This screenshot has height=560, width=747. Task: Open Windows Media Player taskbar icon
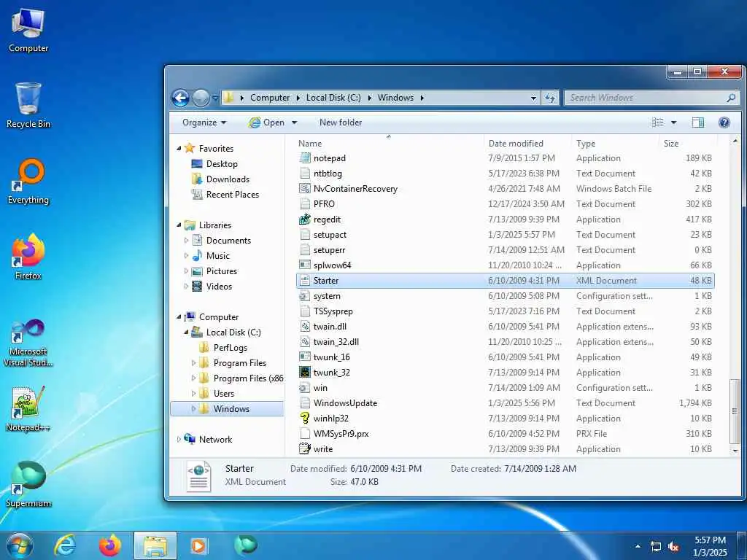pos(198,545)
